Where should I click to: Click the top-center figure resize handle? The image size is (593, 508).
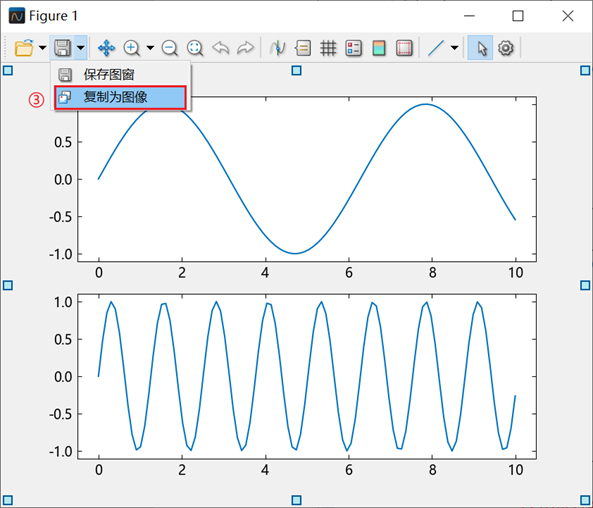(296, 70)
